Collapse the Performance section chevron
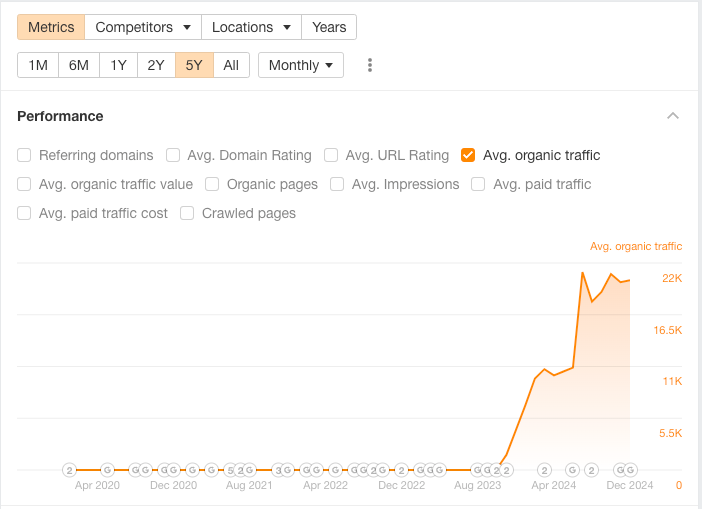This screenshot has height=509, width=702. click(673, 116)
